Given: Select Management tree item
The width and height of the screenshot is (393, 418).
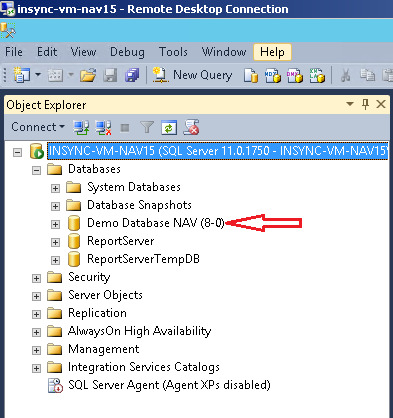Looking at the screenshot, I should point(104,349).
